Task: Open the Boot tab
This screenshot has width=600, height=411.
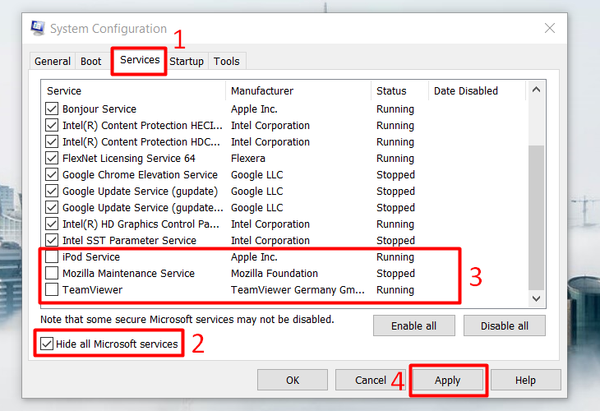Action: [x=91, y=61]
